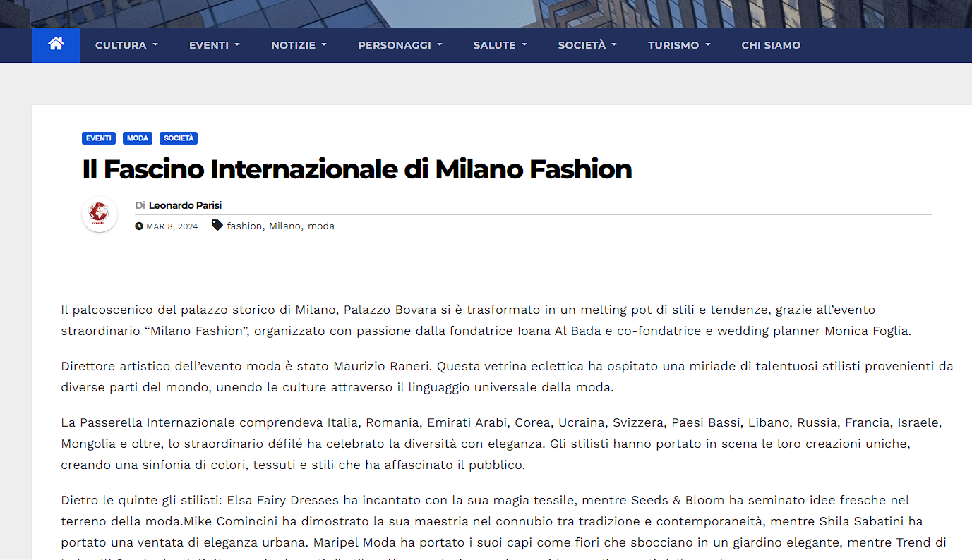Expand the Salute navigation menu
Image resolution: width=972 pixels, height=560 pixels.
click(x=500, y=45)
